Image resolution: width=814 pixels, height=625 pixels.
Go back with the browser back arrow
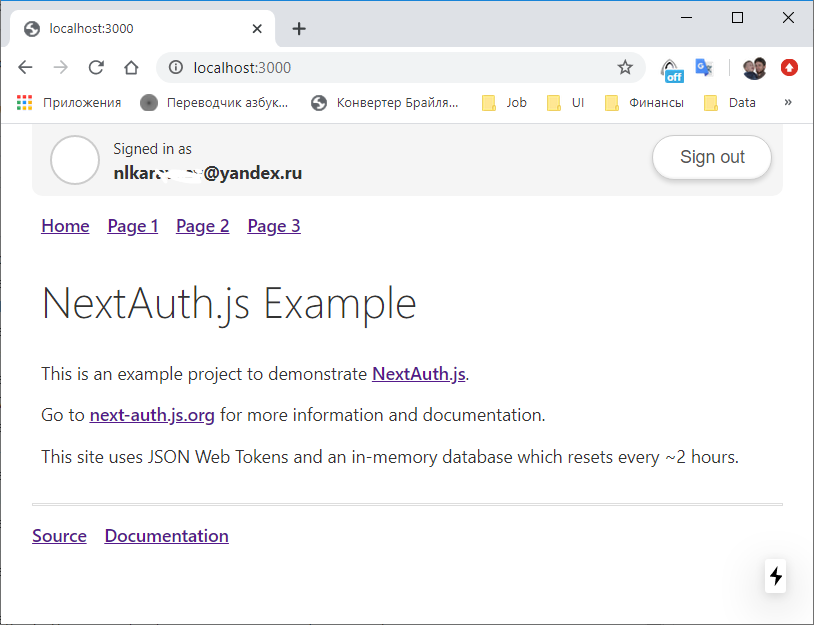click(25, 67)
